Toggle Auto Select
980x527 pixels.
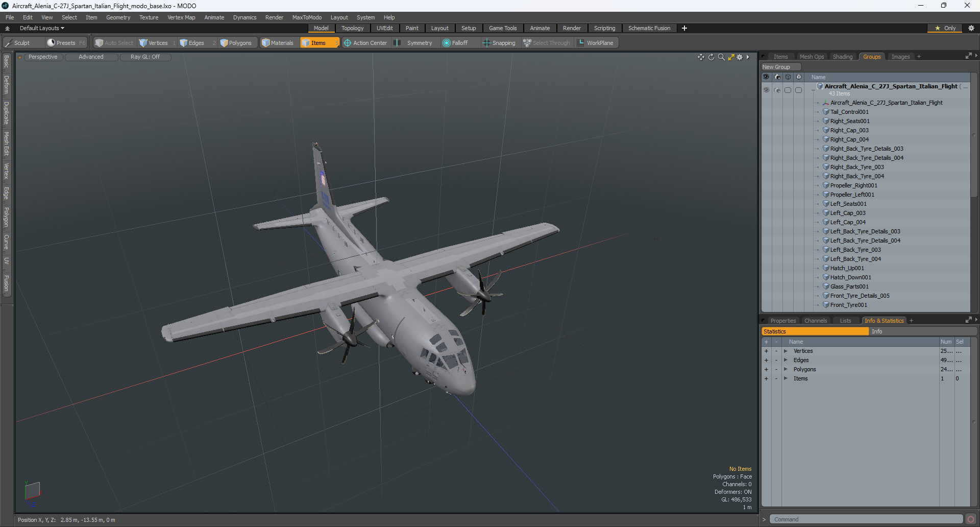(114, 43)
